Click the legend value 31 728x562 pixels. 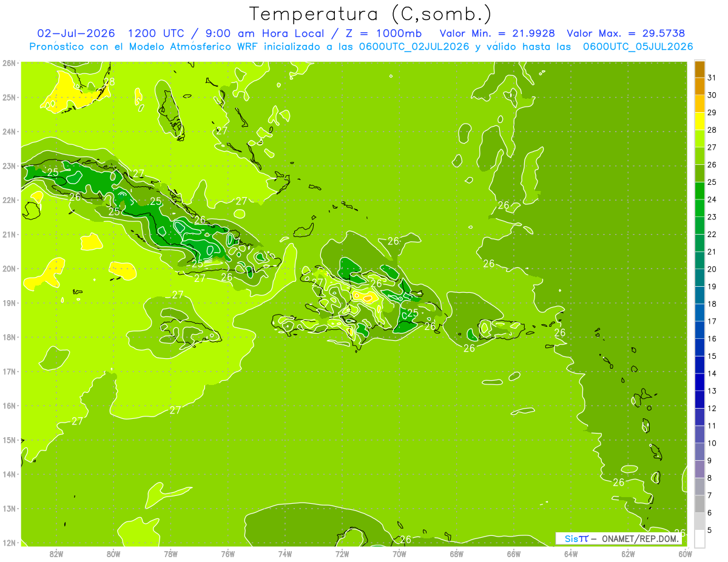pos(712,77)
